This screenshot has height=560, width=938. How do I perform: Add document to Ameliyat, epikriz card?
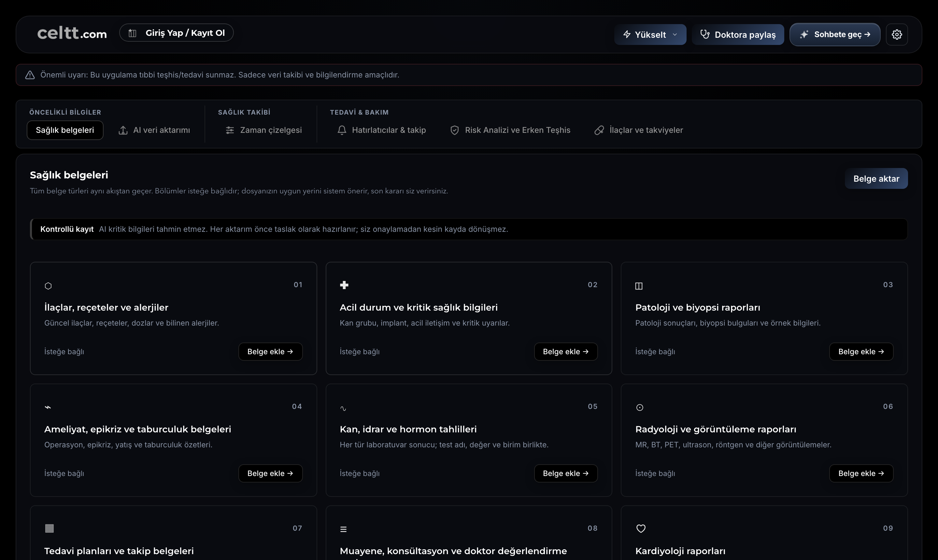(x=270, y=473)
